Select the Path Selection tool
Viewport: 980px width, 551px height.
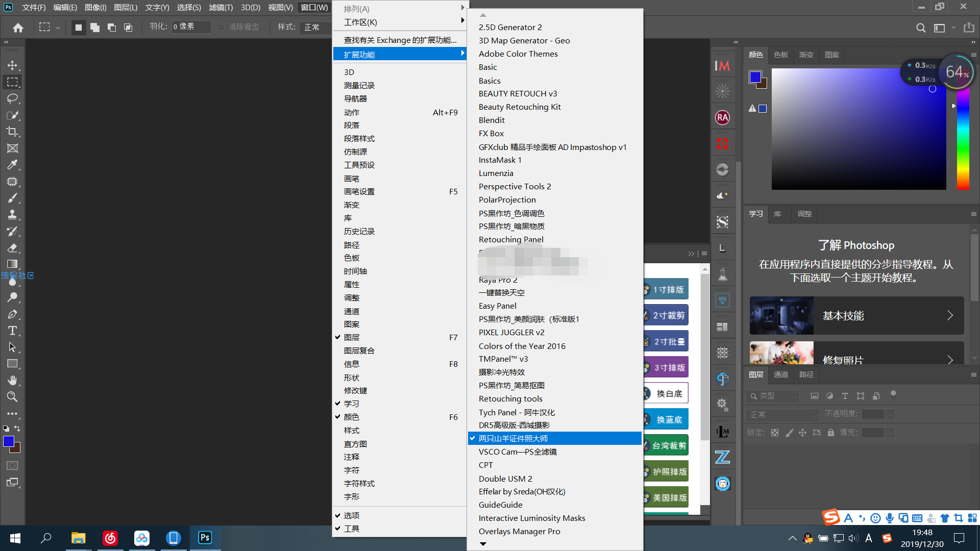[x=12, y=347]
